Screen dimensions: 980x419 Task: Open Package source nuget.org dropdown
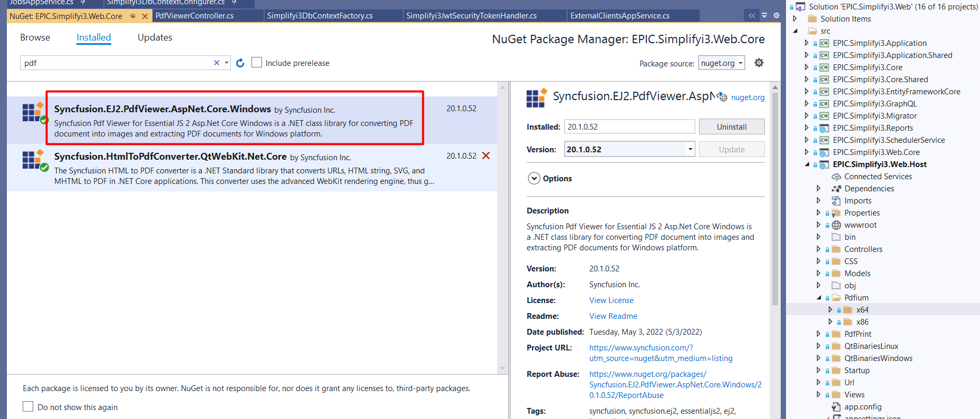[722, 63]
